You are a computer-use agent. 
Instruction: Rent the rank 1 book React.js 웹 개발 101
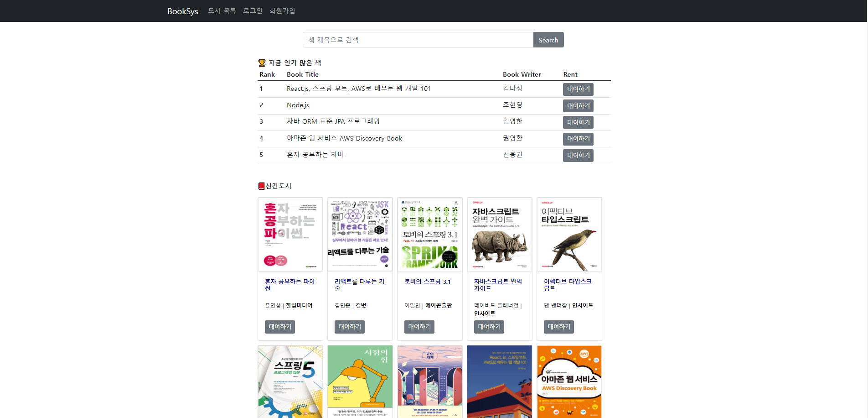pos(578,89)
